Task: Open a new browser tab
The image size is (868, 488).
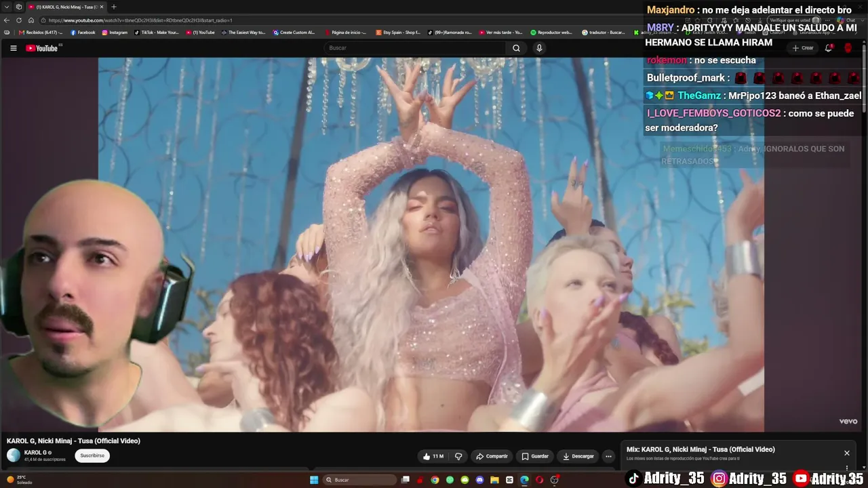Action: [114, 7]
